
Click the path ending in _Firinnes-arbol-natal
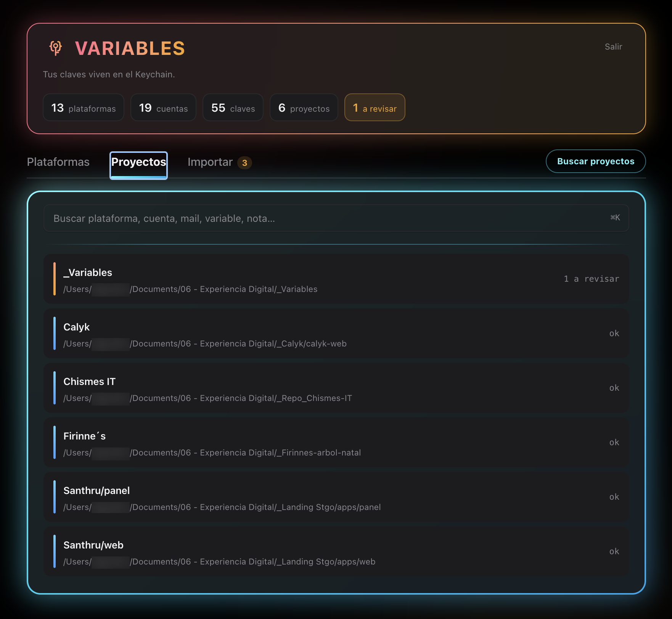[x=212, y=452]
